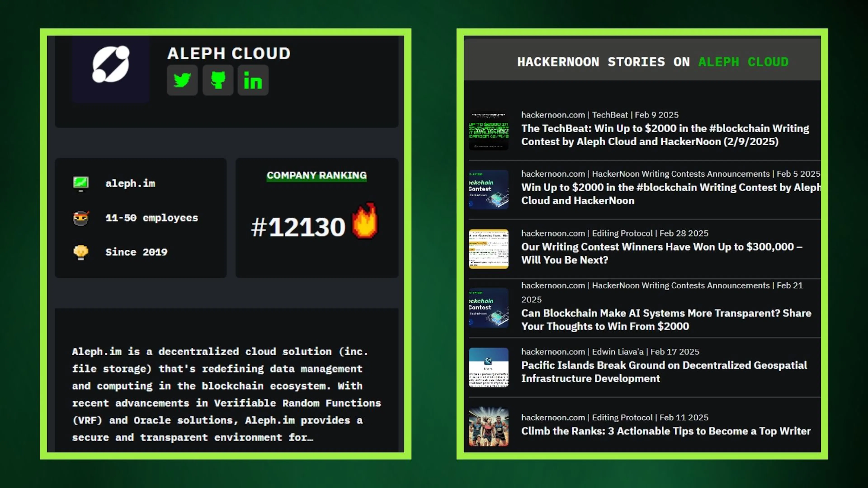Screen dimensions: 868x488
Task: Open the Aleph Cloud Twitter profile icon
Action: pyautogui.click(x=182, y=80)
